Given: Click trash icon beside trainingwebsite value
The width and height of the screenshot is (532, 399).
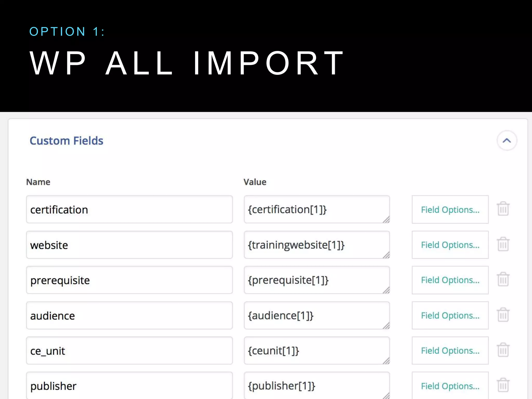Looking at the screenshot, I should point(503,244).
